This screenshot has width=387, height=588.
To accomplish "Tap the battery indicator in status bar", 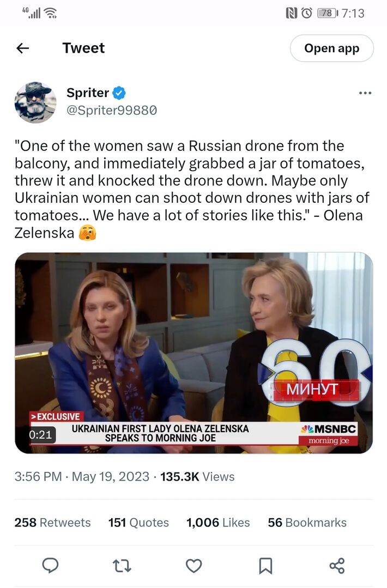I will point(327,13).
